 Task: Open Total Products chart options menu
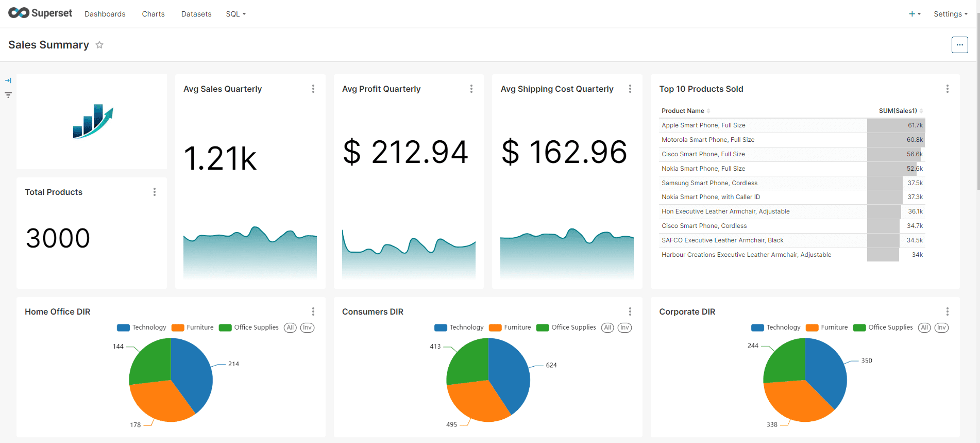[x=154, y=192]
